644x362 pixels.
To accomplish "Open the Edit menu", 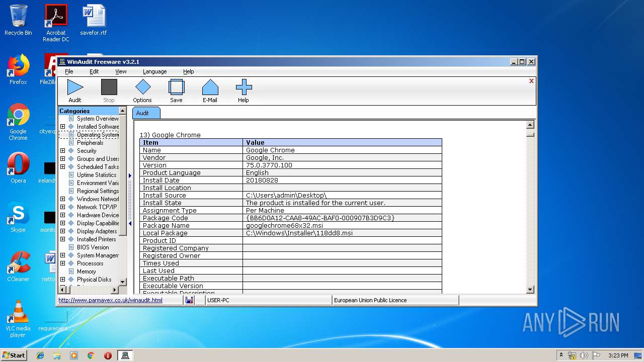I will [x=94, y=71].
